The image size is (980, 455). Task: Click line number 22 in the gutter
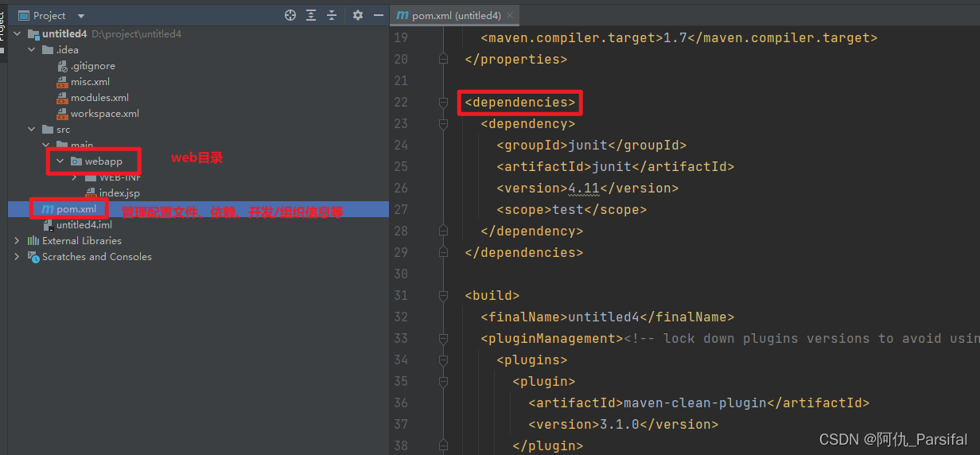[x=401, y=102]
